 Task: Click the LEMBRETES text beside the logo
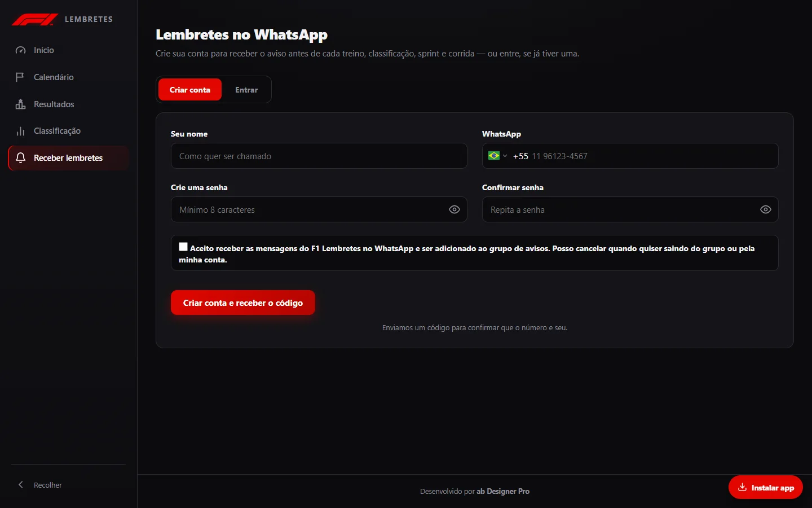89,19
